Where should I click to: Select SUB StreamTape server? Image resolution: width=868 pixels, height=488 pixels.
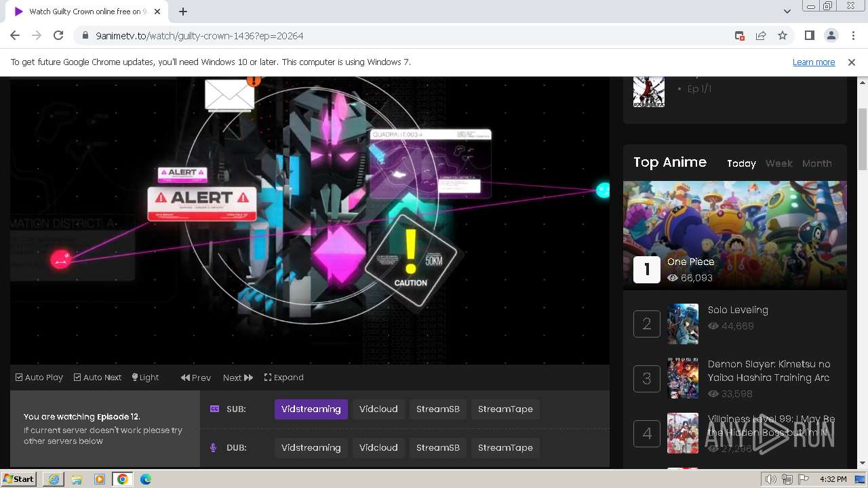tap(505, 409)
